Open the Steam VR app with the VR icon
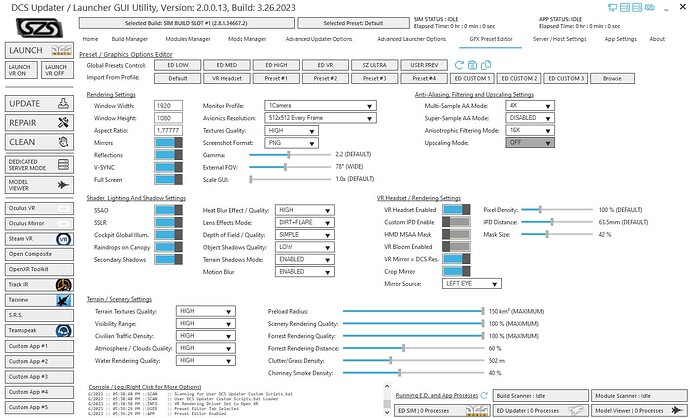The width and height of the screenshot is (690, 418). 39,239
